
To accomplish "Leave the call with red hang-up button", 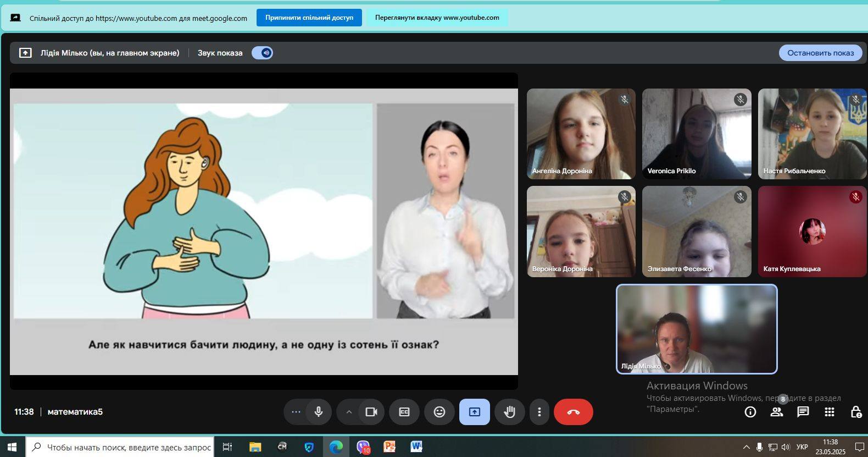I will tap(574, 412).
